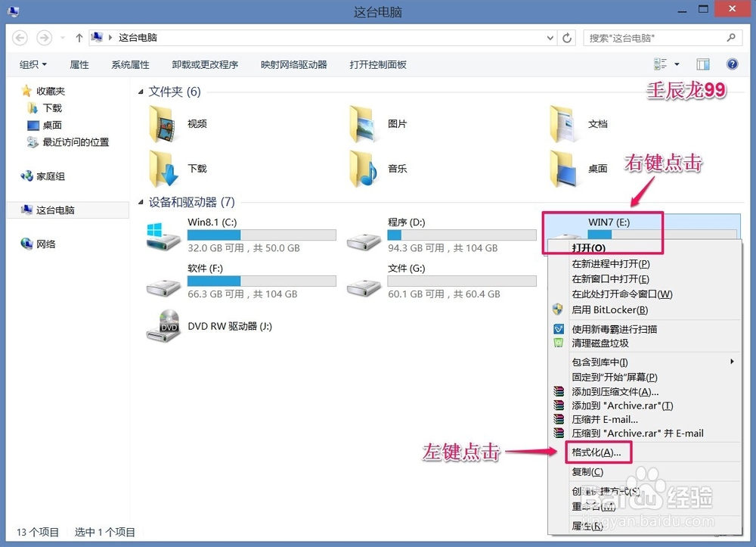Expand the 包含到库中 submenu arrow
This screenshot has width=756, height=547.
732,362
